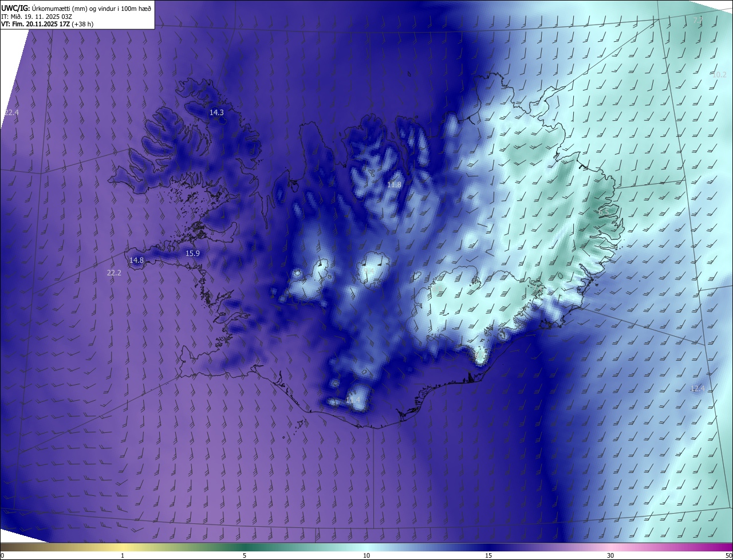Viewport: 733px width, 560px height.
Task: Click the 22.4 value near the map's western boundary
Action: coord(11,113)
